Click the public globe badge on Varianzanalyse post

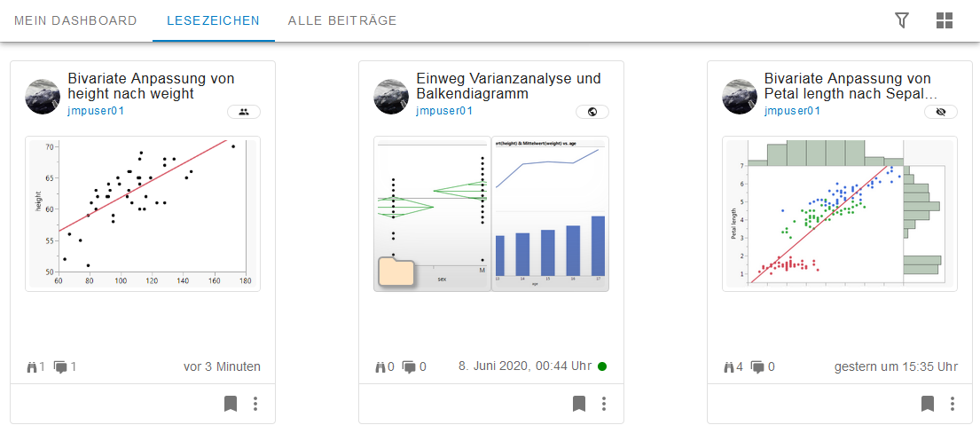click(592, 112)
